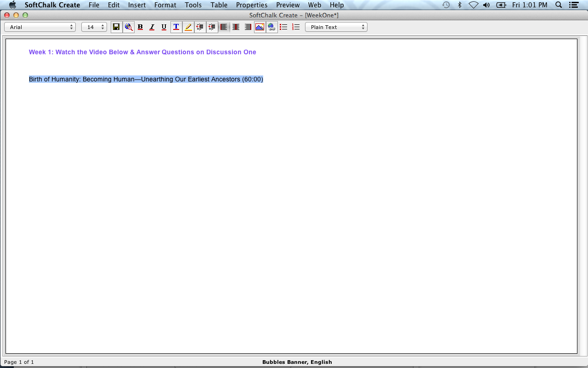The height and width of the screenshot is (368, 588).
Task: Click the Wi-Fi menu bar icon
Action: click(473, 5)
